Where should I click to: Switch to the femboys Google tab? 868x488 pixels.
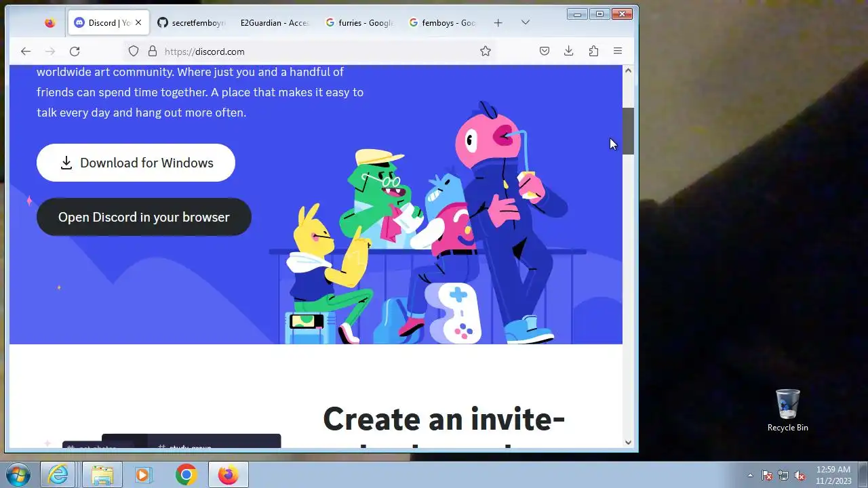442,22
